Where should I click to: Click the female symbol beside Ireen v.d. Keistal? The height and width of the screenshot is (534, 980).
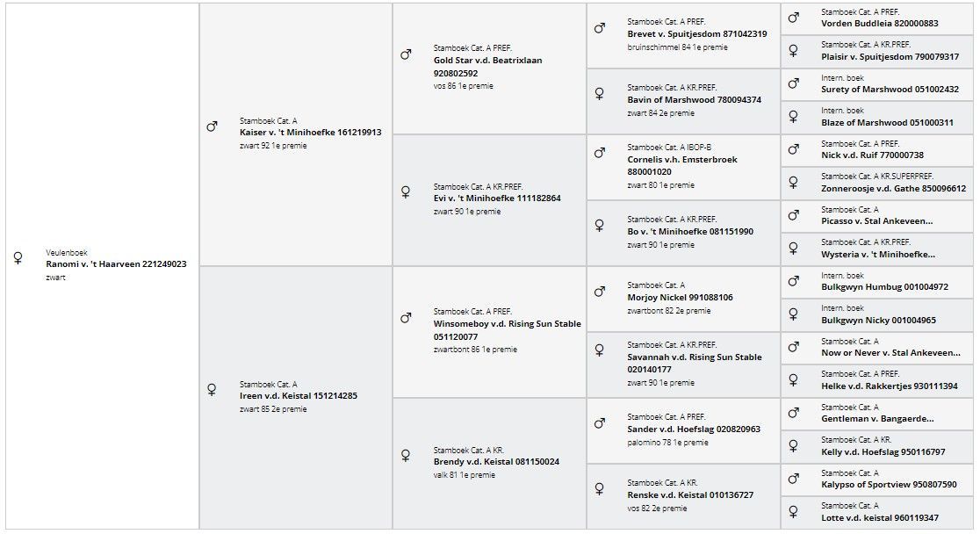coord(212,390)
